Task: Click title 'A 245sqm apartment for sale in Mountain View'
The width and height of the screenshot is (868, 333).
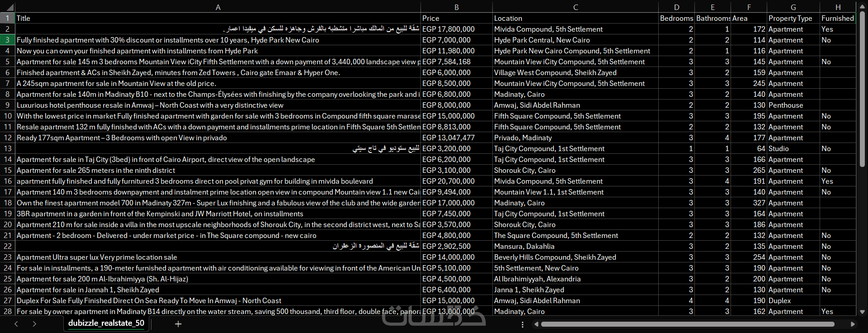Action: pos(218,83)
